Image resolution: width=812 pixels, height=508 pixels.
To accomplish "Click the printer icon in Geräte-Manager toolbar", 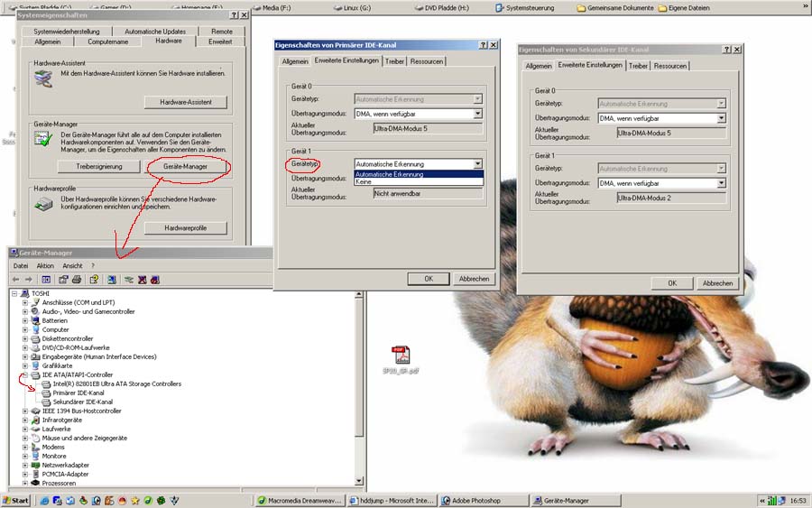I will click(77, 280).
